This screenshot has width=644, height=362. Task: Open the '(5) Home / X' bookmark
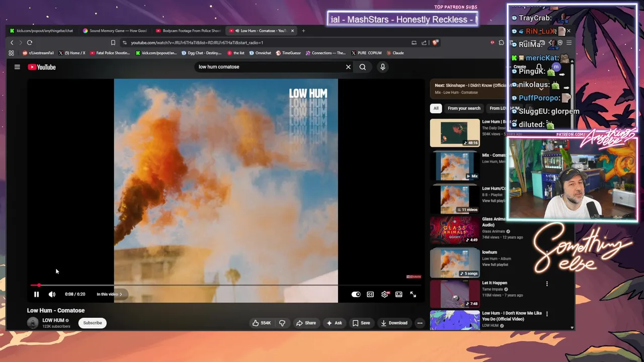[x=72, y=53]
